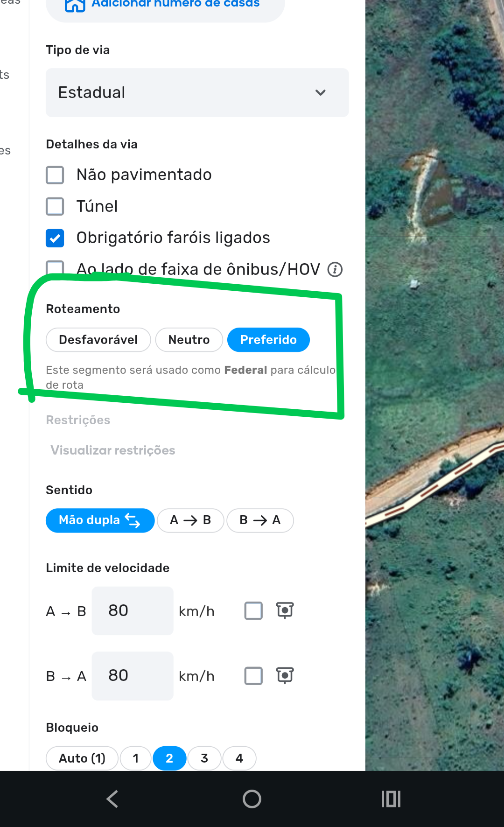
Task: Open info icon beside bus/HOV lane option
Action: coord(335,269)
